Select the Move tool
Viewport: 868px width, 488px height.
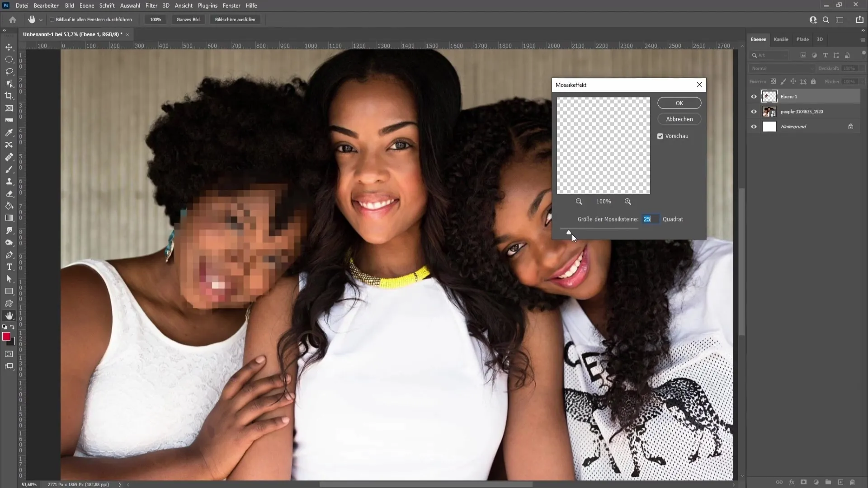(x=9, y=47)
